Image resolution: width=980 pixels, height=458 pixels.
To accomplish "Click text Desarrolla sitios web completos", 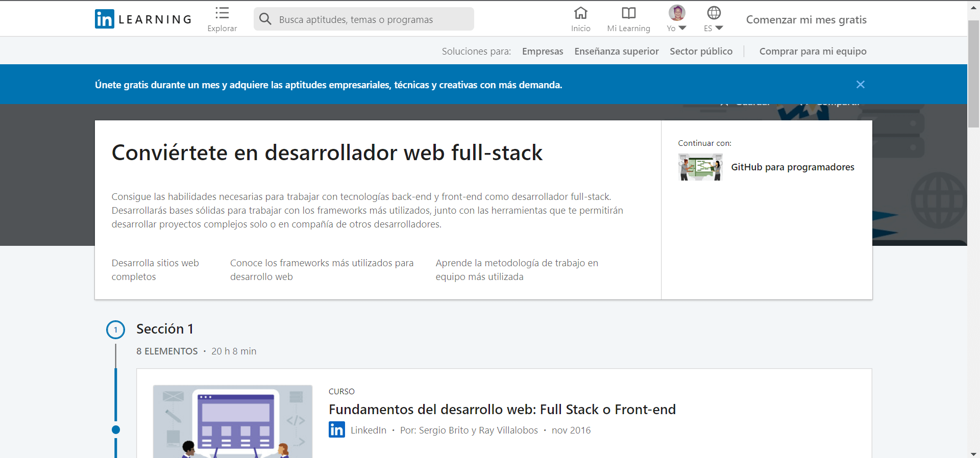I will (x=155, y=270).
